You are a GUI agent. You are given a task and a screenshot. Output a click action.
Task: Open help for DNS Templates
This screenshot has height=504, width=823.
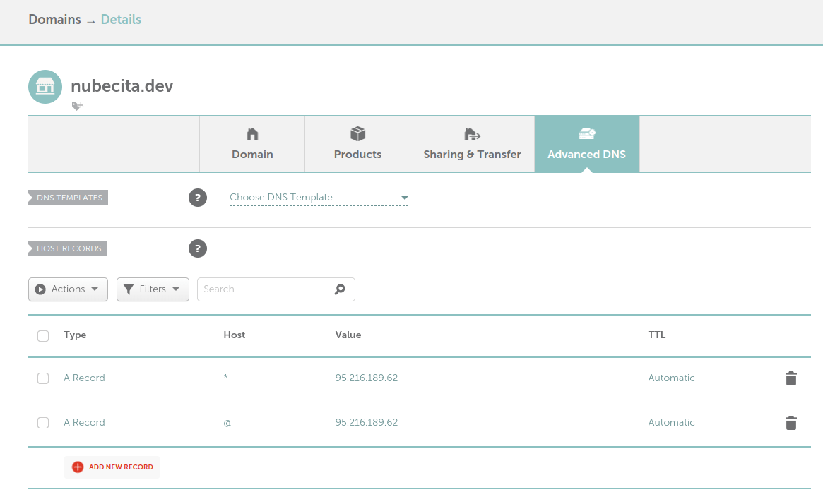(198, 198)
